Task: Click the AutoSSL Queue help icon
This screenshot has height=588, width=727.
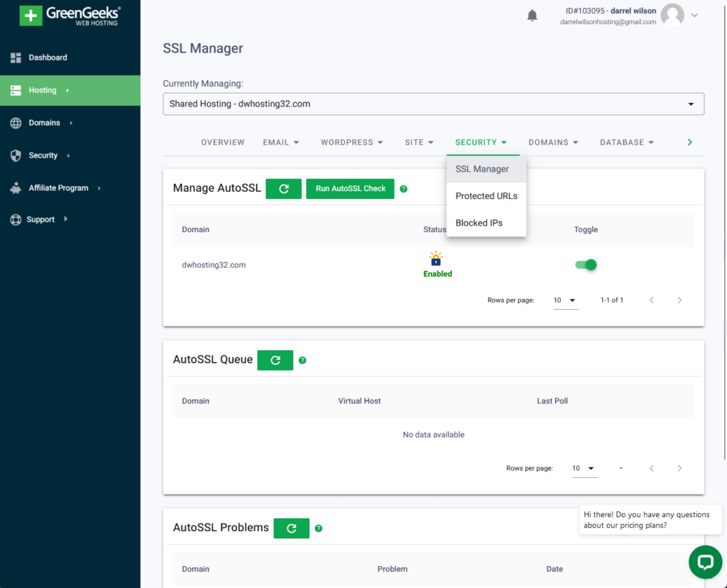Action: click(302, 360)
